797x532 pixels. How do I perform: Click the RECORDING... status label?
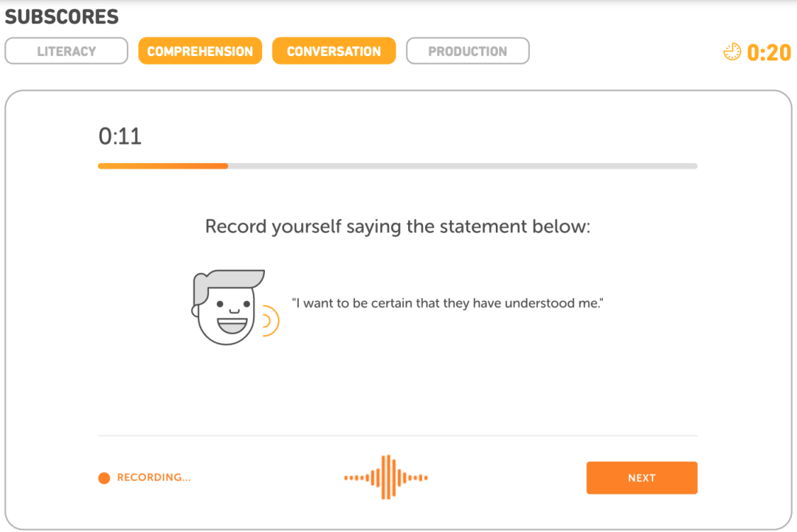pos(153,478)
